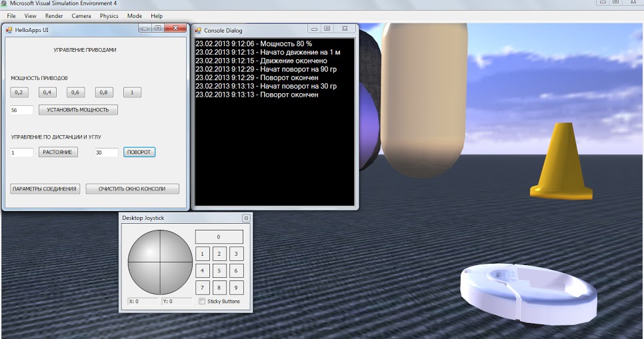
Task: Click joystick button 5
Action: tap(219, 270)
